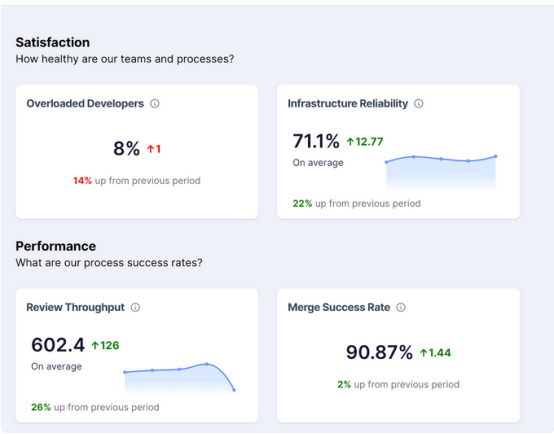The image size is (554, 434).
Task: Click '14% up from previous period' text
Action: click(137, 181)
